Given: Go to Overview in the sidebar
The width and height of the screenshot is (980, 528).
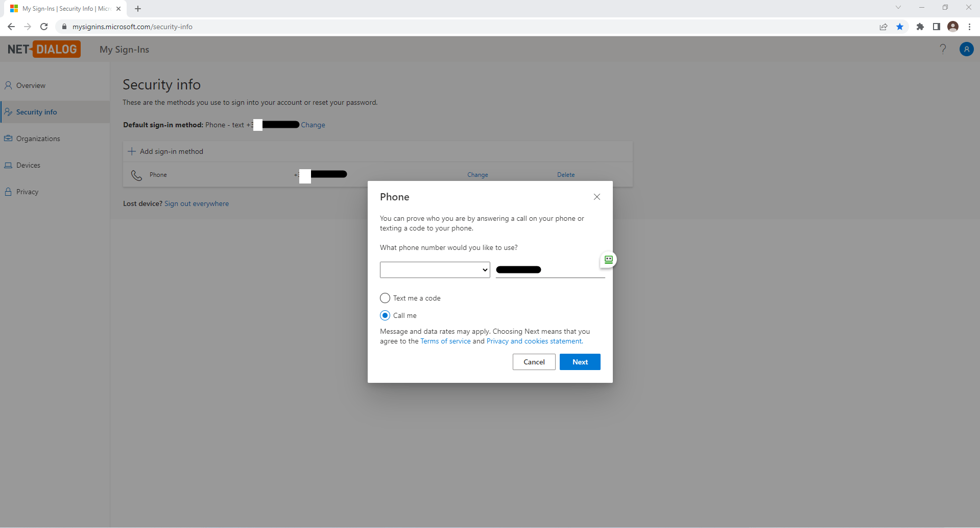Looking at the screenshot, I should (x=55, y=85).
